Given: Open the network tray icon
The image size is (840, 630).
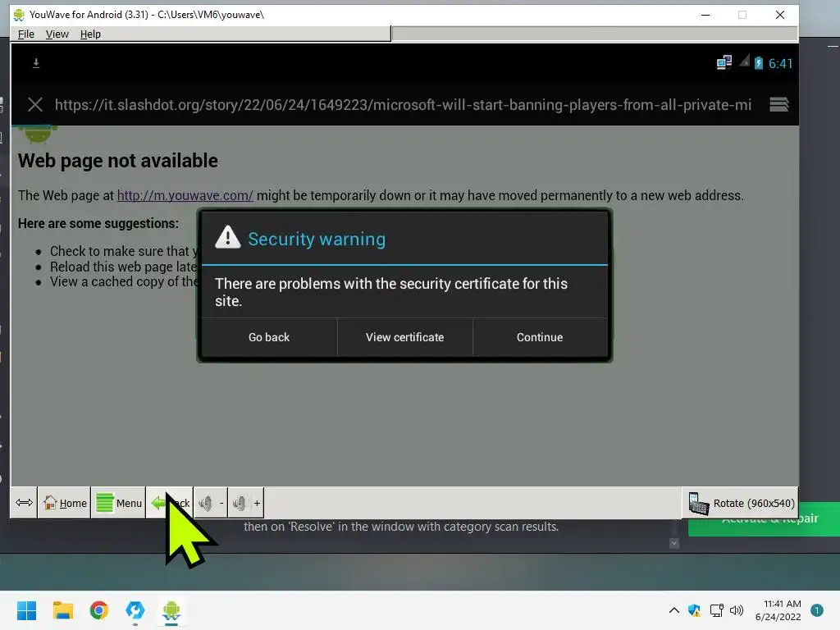Looking at the screenshot, I should tap(716, 610).
